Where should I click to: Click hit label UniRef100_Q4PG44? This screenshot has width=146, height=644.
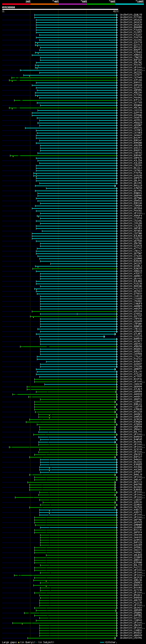tap(131, 85)
